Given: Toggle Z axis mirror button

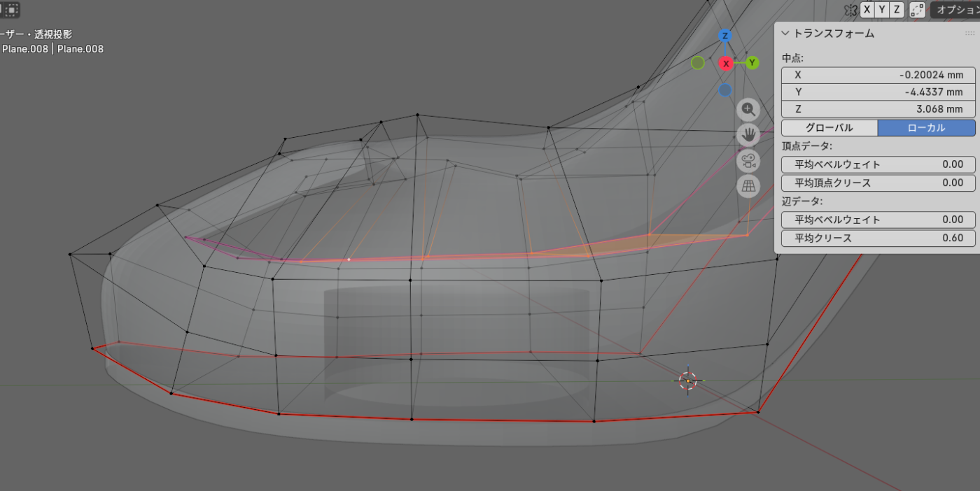Looking at the screenshot, I should pos(897,10).
